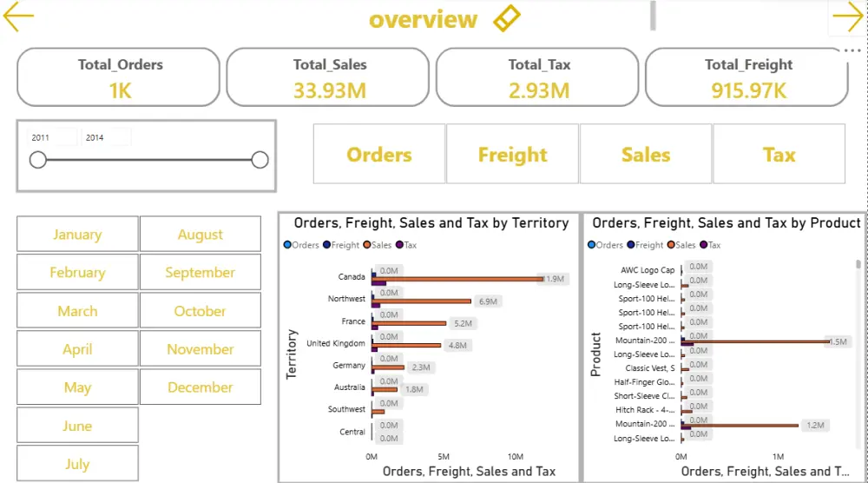Click the left year slider handle

[37, 160]
